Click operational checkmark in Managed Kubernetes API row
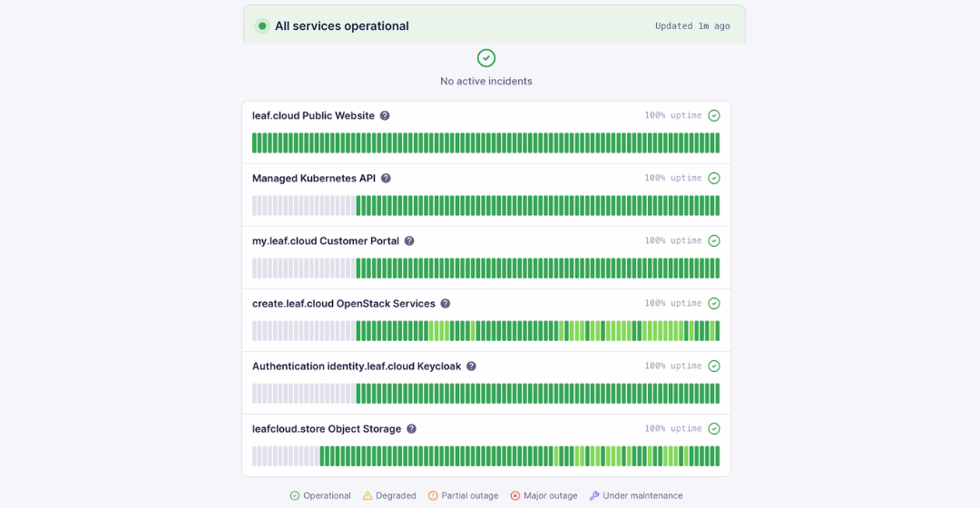 tap(714, 178)
